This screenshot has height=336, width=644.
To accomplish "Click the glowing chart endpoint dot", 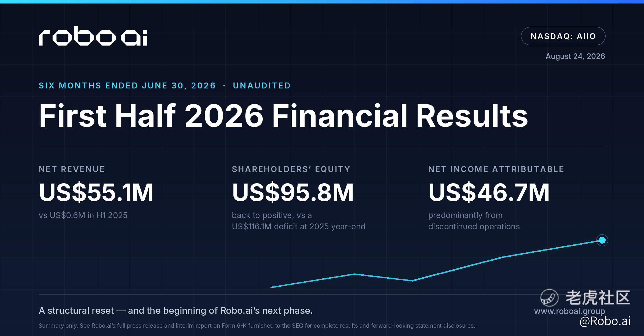I will coord(602,240).
